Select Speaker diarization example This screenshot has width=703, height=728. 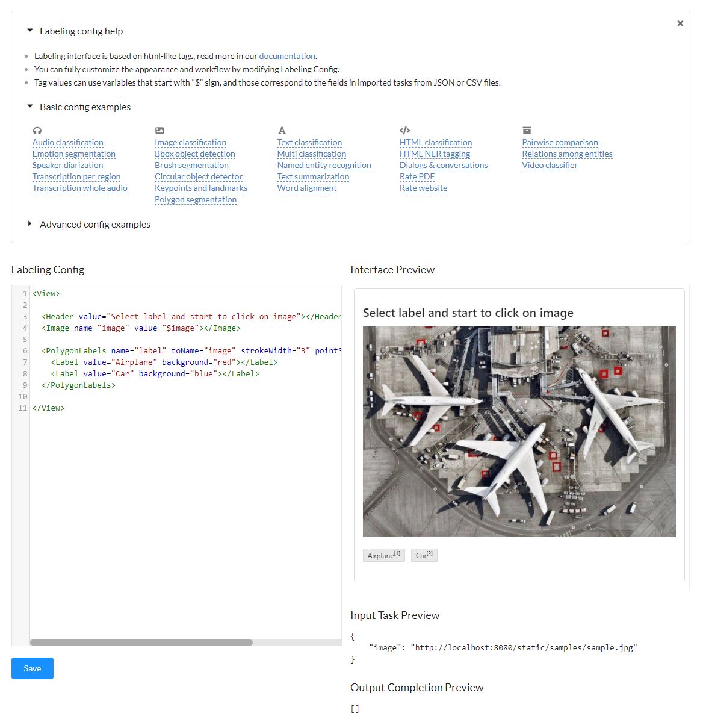(67, 166)
